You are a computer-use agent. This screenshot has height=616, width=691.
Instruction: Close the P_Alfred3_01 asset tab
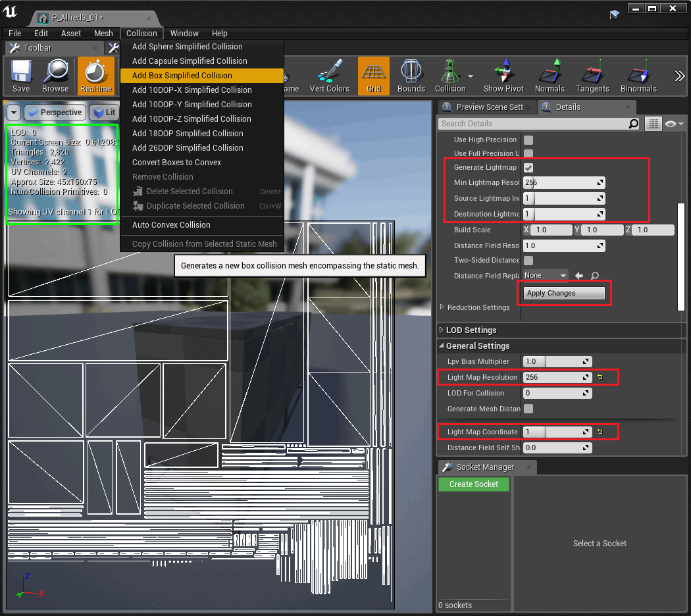(149, 18)
